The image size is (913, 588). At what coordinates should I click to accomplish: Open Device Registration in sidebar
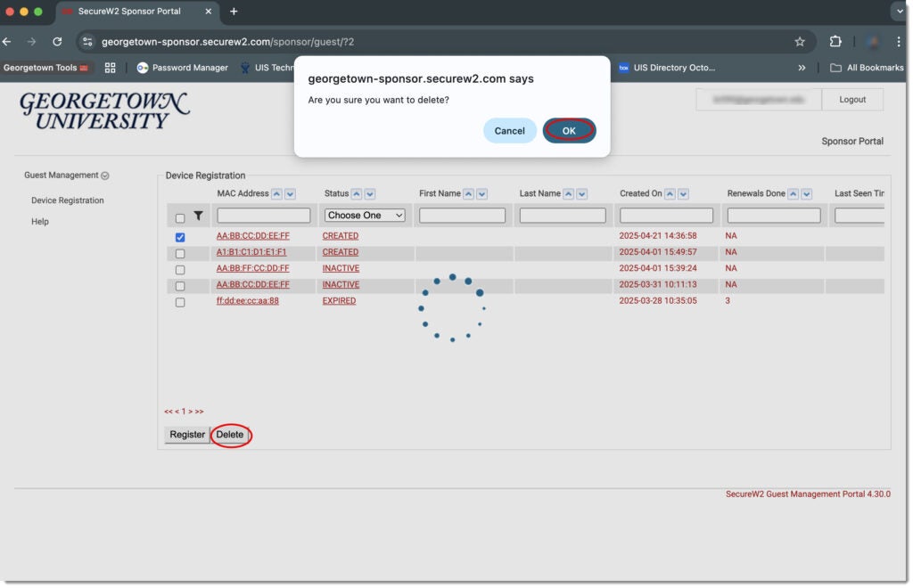(x=68, y=200)
